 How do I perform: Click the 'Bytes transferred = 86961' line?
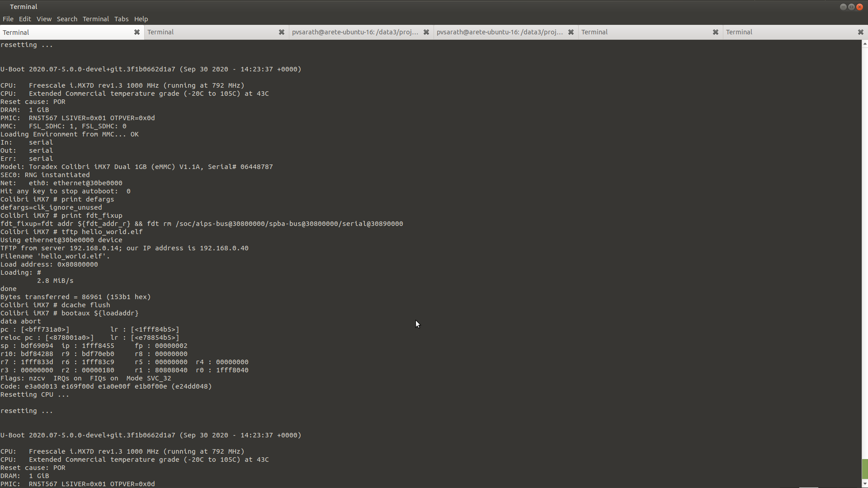coord(75,297)
